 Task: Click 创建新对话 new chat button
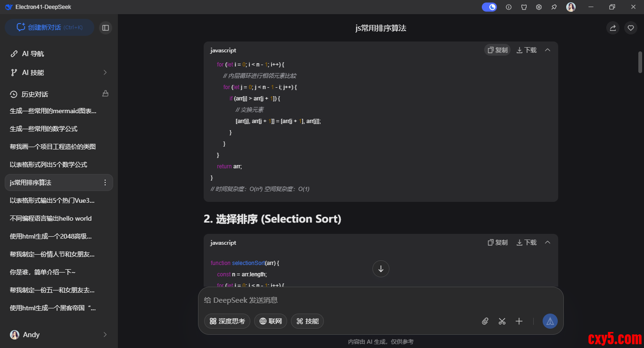point(50,27)
